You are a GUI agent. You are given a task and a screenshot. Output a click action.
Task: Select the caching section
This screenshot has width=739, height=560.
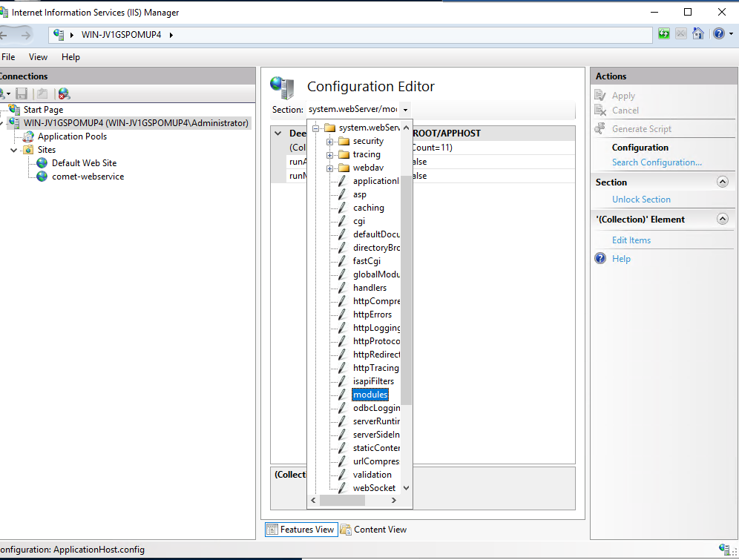(368, 208)
